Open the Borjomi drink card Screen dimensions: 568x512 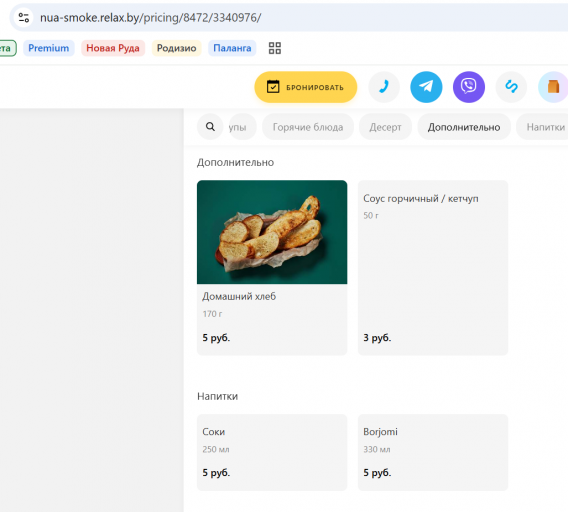pos(433,452)
